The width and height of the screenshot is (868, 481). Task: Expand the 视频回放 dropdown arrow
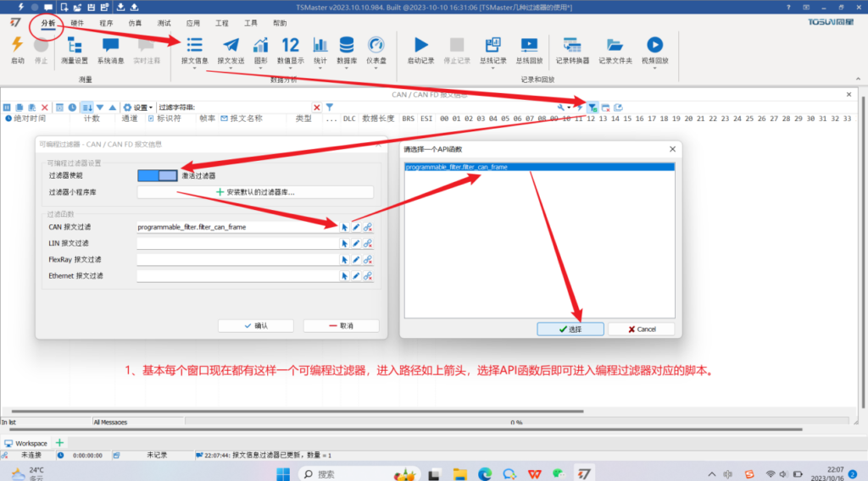click(x=654, y=70)
